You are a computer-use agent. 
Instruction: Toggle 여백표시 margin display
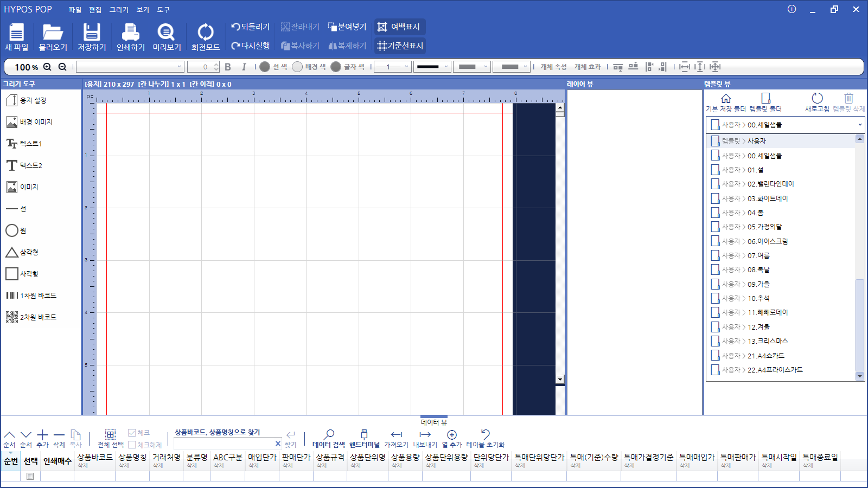pyautogui.click(x=399, y=27)
